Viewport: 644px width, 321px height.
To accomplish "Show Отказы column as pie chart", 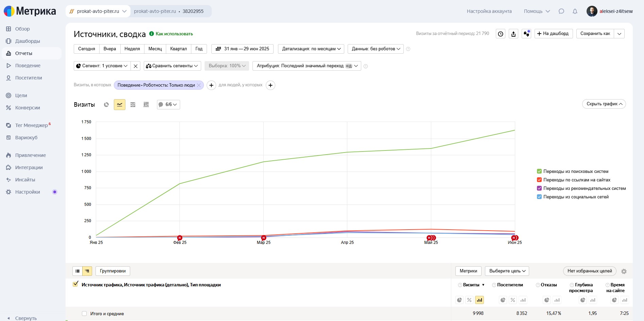I will [547, 300].
